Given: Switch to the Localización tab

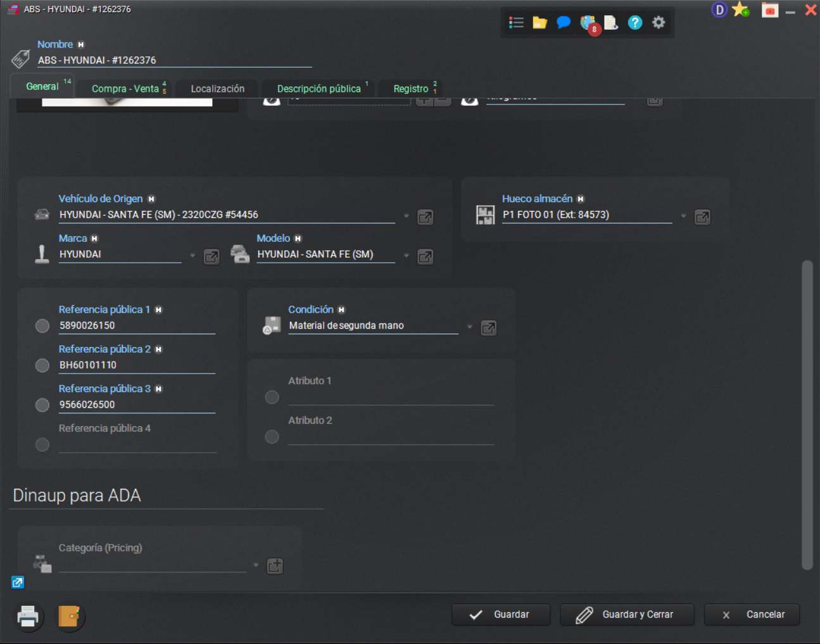Looking at the screenshot, I should (x=217, y=89).
